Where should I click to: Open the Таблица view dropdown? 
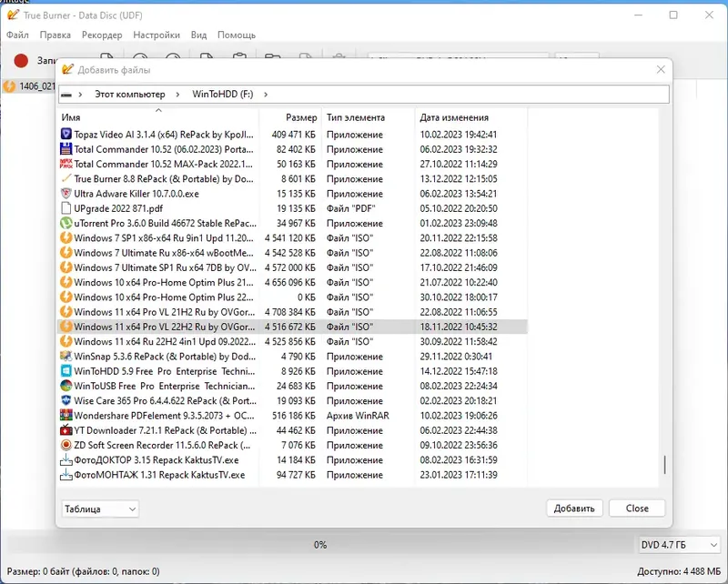pos(100,508)
